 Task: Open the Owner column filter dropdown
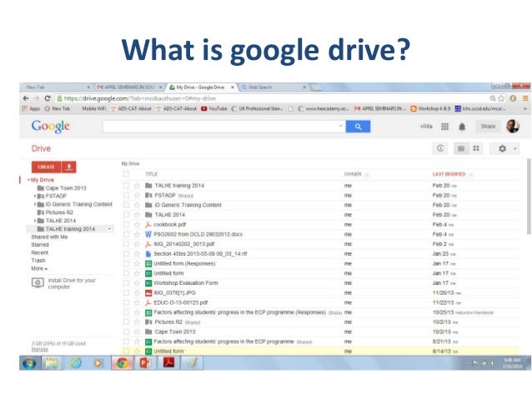[367, 175]
